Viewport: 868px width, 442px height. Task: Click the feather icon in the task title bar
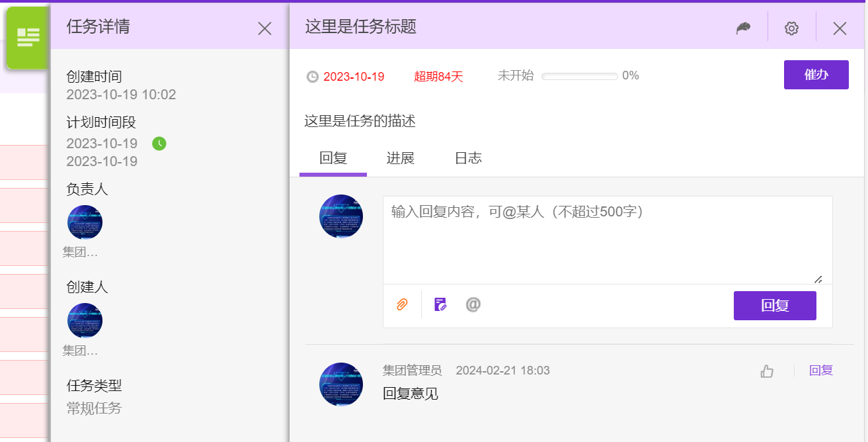point(742,27)
